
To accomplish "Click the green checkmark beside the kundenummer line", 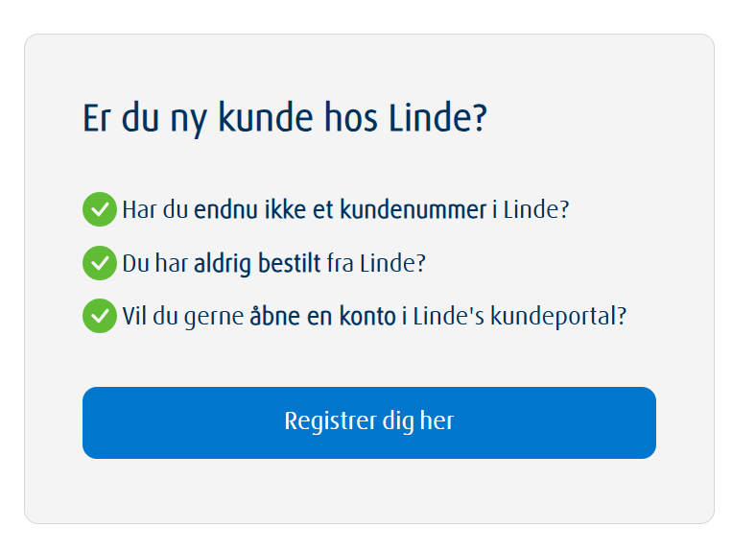I will [x=99, y=208].
